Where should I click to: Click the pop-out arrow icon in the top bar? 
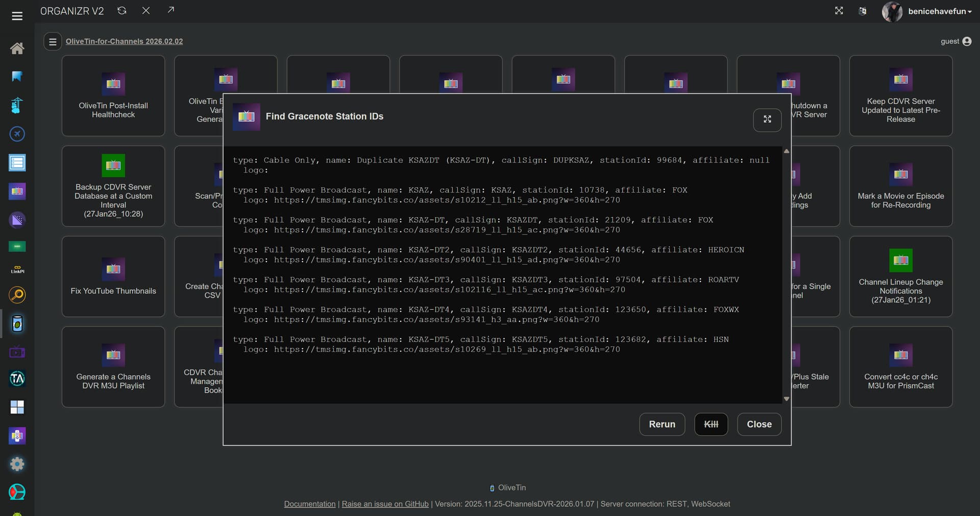pos(170,10)
